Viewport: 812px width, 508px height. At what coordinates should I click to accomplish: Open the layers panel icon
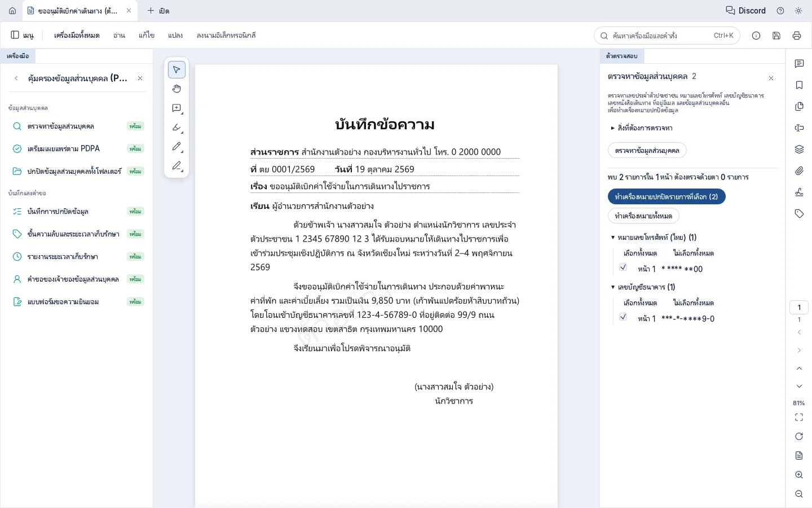point(799,150)
